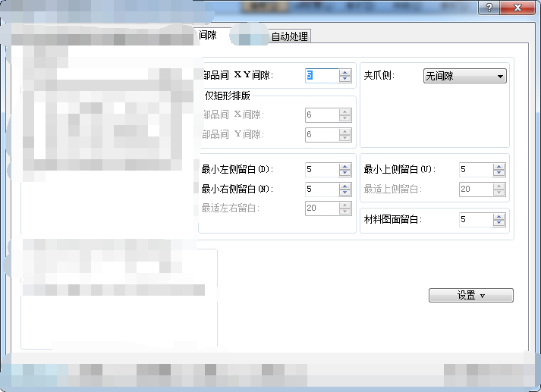The width and height of the screenshot is (541, 392).
Task: Increase 最小右侧留白 with up arrow
Action: (x=344, y=187)
